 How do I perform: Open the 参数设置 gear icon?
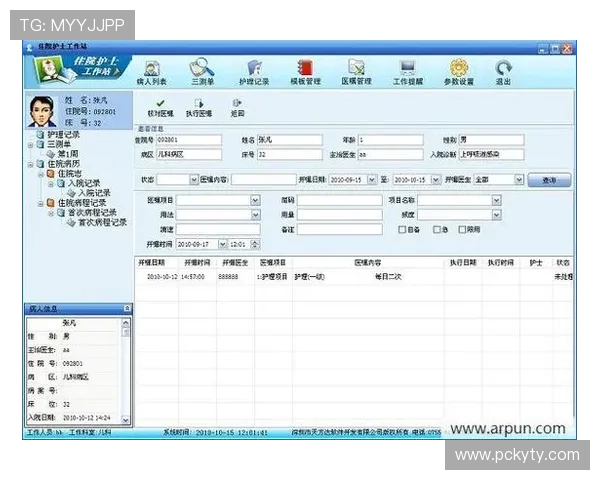[x=459, y=72]
